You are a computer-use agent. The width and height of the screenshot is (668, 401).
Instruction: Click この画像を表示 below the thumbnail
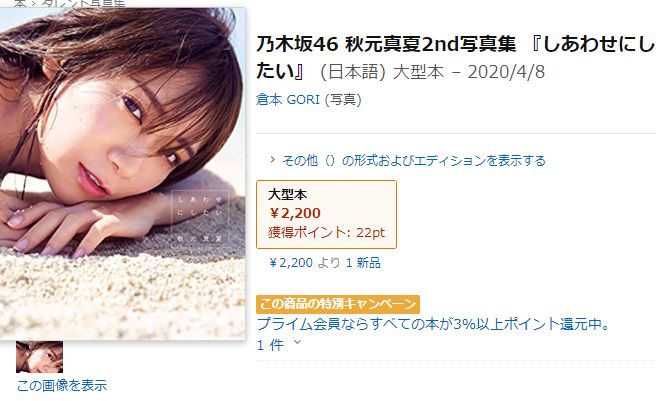pos(62,386)
